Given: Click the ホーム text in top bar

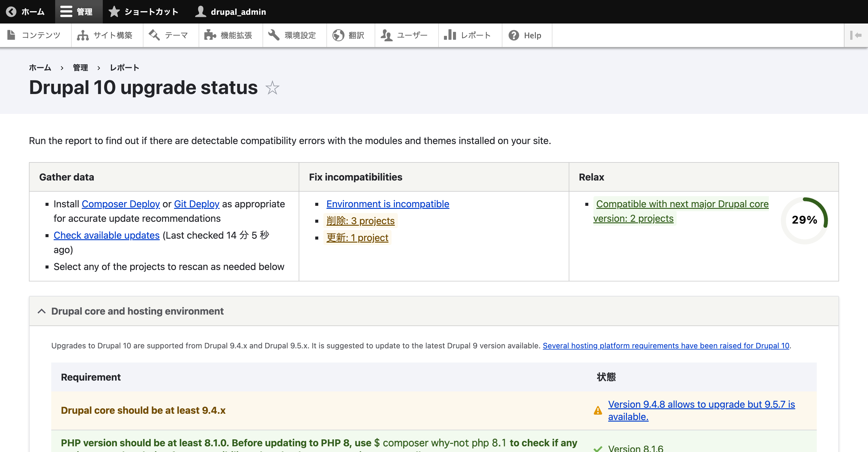Looking at the screenshot, I should (x=33, y=12).
